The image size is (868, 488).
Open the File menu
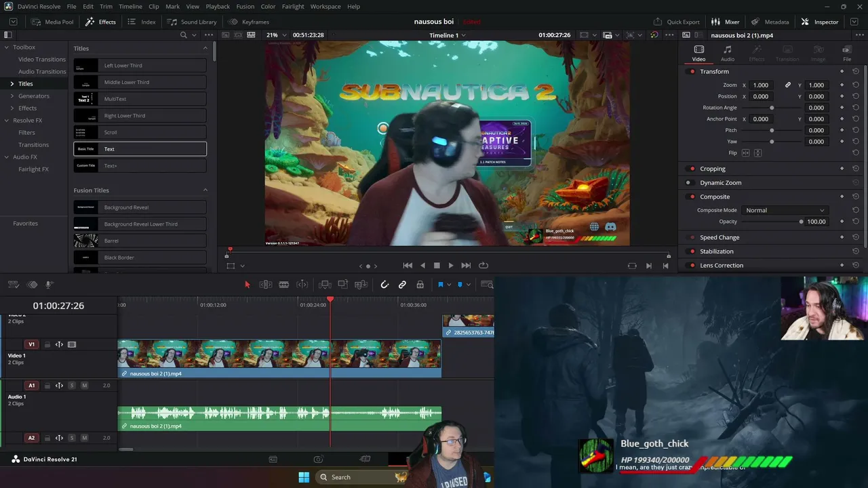[71, 7]
